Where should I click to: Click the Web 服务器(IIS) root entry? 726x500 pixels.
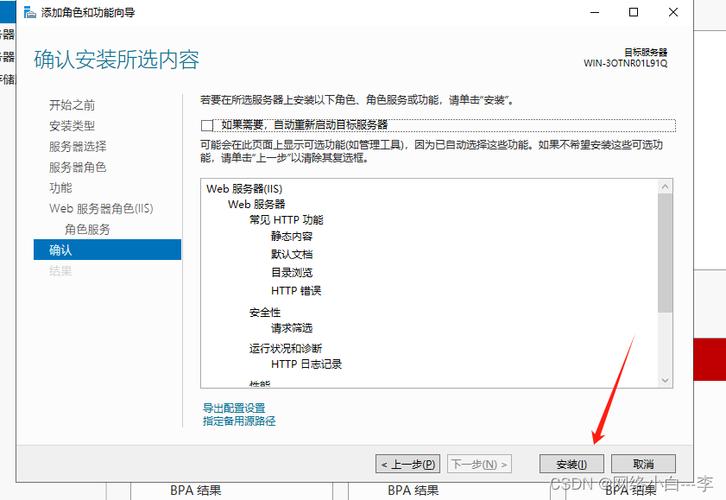(x=244, y=189)
